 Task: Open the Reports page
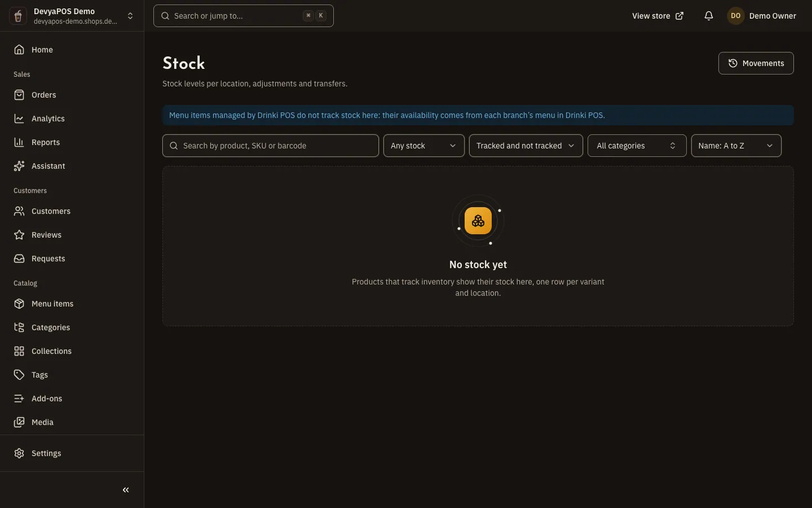click(x=72, y=142)
